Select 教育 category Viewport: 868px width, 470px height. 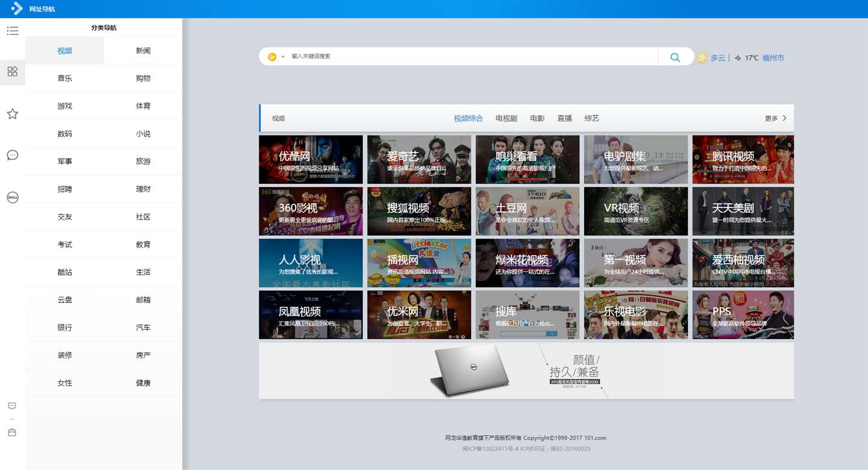point(143,244)
